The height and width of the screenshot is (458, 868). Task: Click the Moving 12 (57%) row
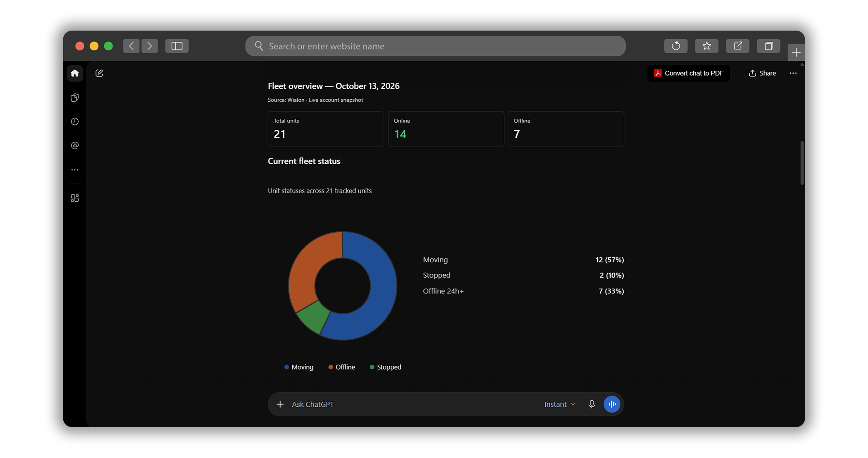pos(523,260)
